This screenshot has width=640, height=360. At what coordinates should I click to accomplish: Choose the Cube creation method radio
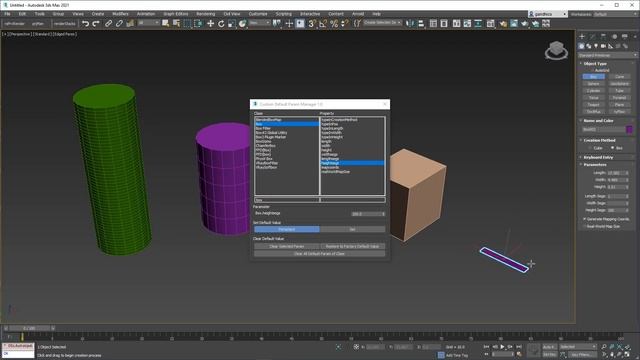pos(590,148)
